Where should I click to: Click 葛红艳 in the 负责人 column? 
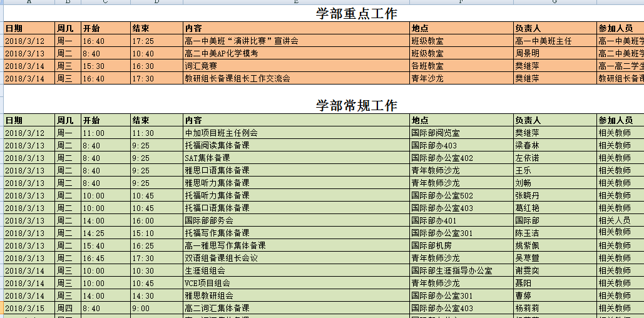555,208
